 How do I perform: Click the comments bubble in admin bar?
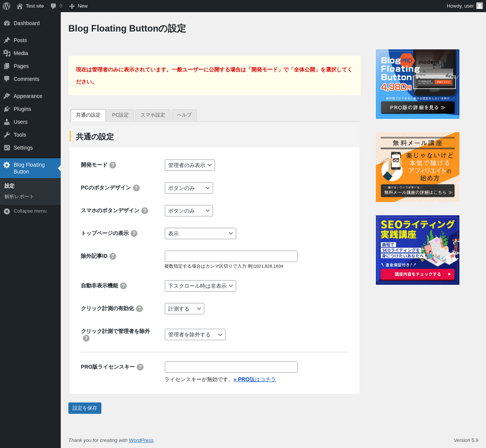point(54,6)
